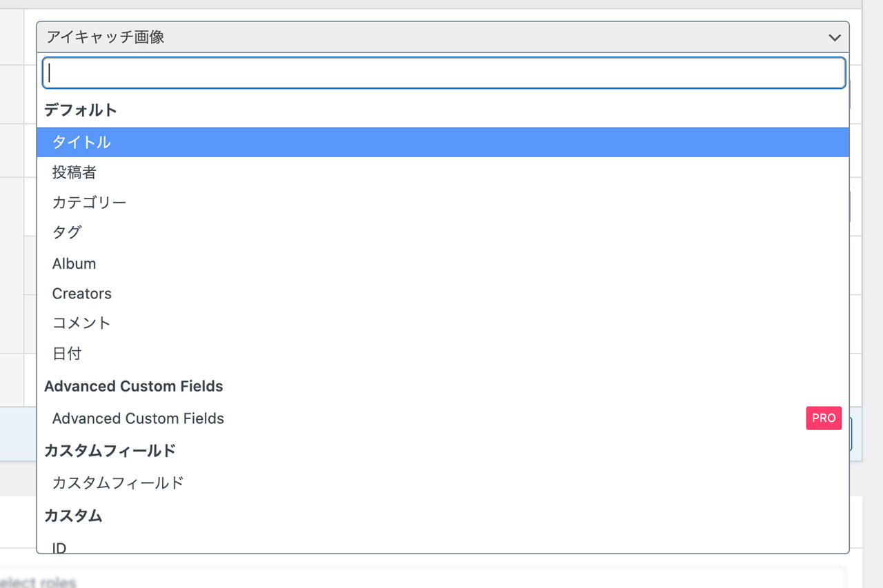Screen dimensions: 883x588
Task: Click the Advanced Custom Fields group heading
Action: [x=134, y=386]
